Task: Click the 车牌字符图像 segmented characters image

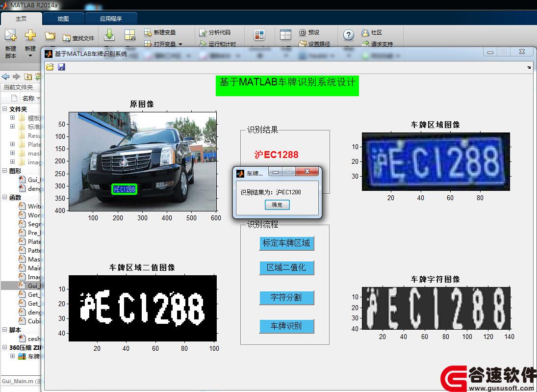Action: tap(436, 308)
